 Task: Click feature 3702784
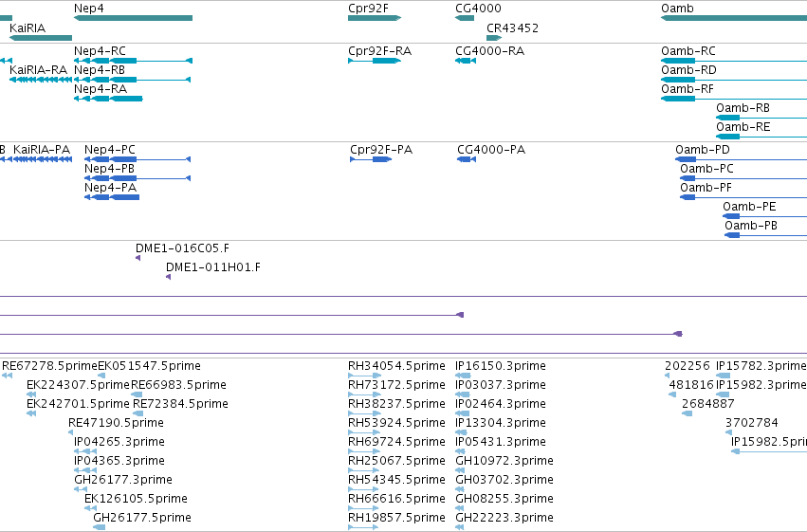729,432
